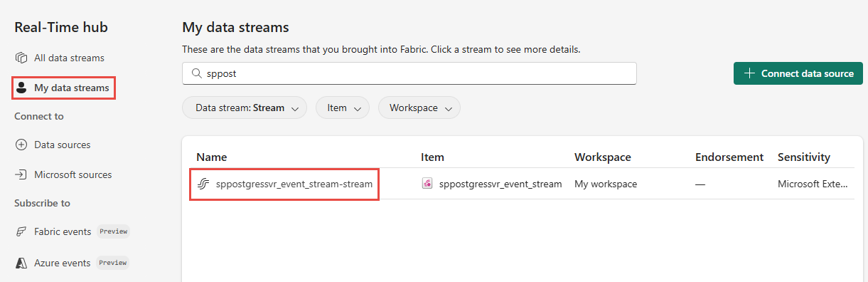Open the sppostgressvr_event_stream-stream link
The height and width of the screenshot is (282, 868).
pos(294,184)
